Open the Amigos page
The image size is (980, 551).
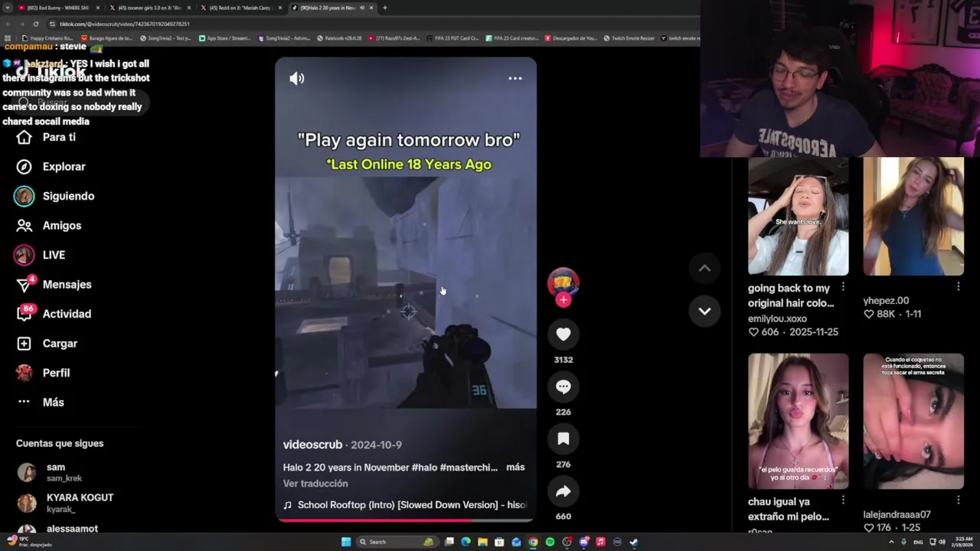pos(49,225)
